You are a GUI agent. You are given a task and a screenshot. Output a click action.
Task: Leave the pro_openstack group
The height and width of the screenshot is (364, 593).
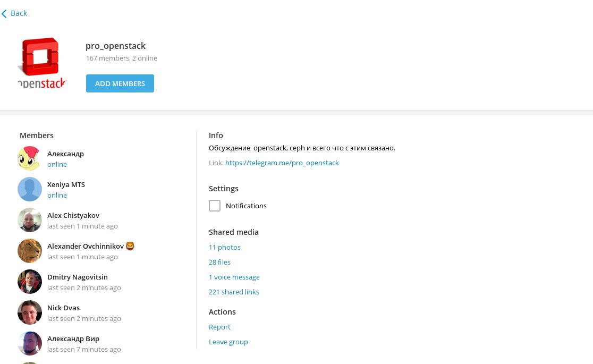(x=228, y=342)
